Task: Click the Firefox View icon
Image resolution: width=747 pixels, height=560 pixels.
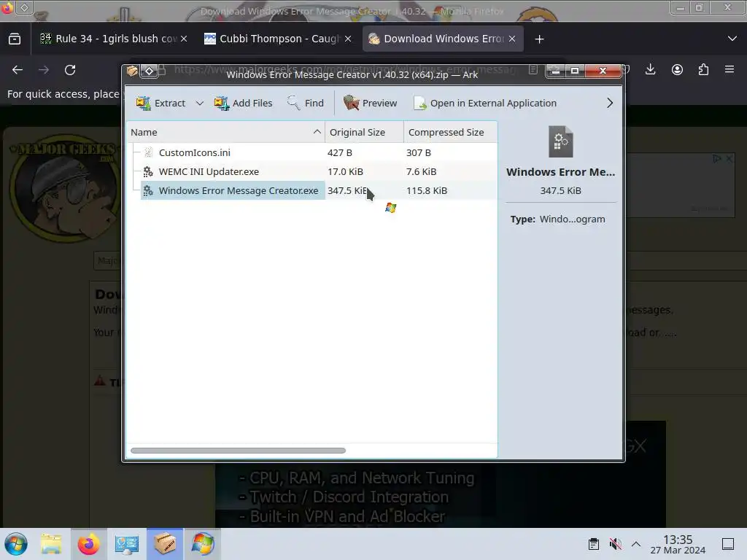Action: [x=15, y=39]
